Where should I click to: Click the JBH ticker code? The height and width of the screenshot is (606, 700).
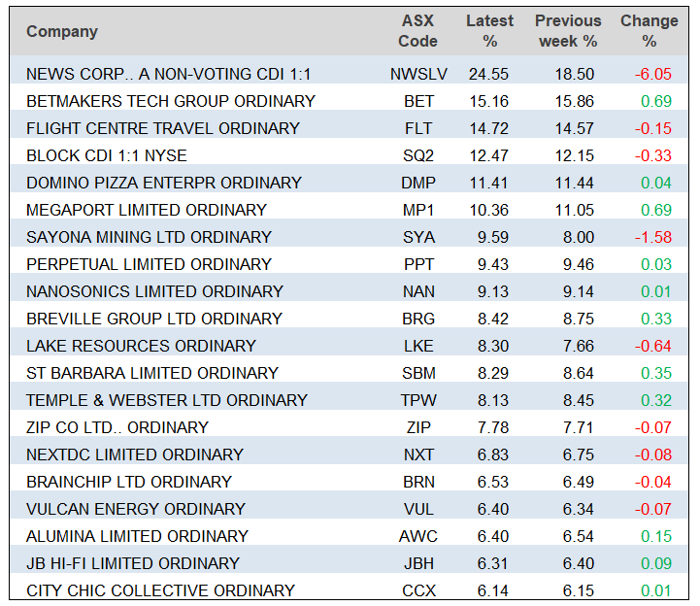click(x=418, y=563)
